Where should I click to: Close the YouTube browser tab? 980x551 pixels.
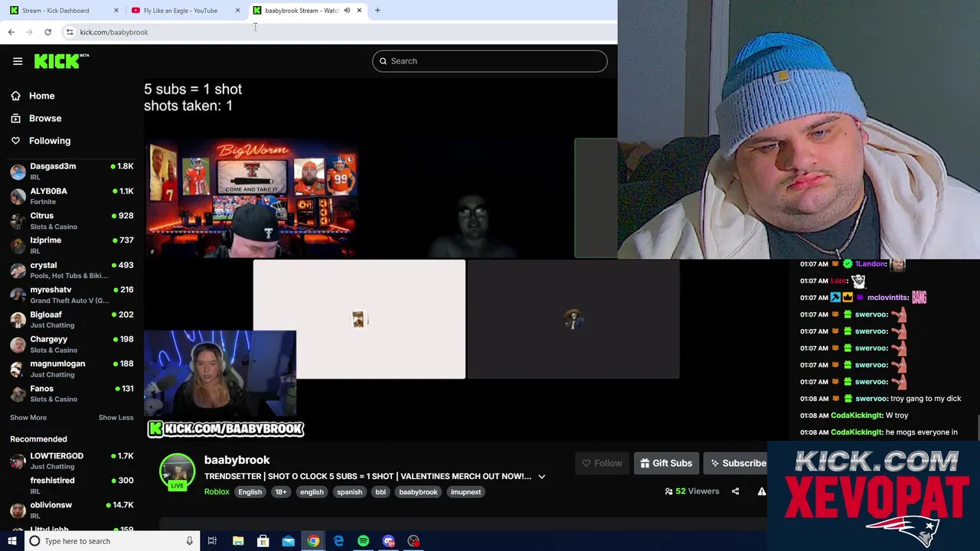tap(237, 11)
